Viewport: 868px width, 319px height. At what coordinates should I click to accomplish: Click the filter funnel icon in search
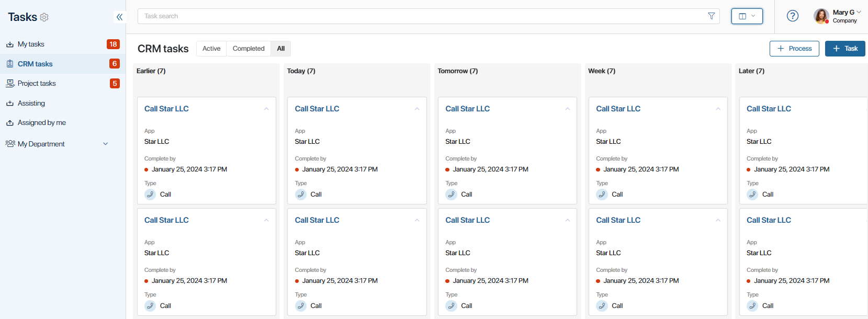pyautogui.click(x=711, y=16)
